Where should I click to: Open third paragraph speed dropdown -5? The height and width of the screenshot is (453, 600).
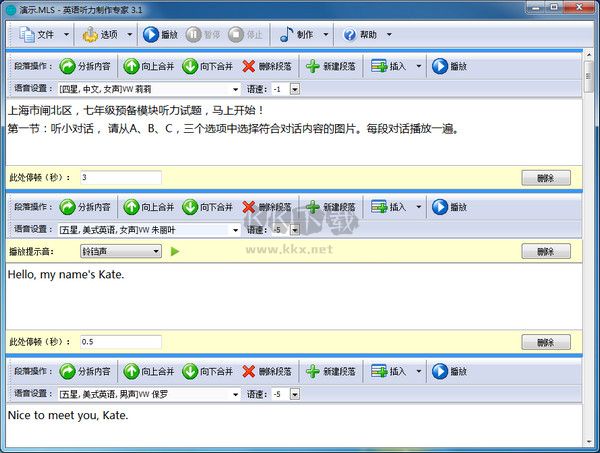click(294, 394)
